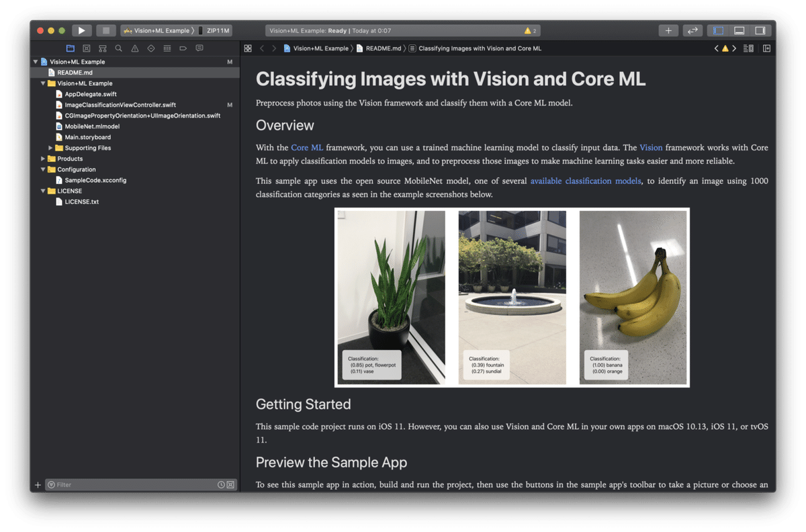Toggle the Navigator panel visibility

click(x=718, y=30)
